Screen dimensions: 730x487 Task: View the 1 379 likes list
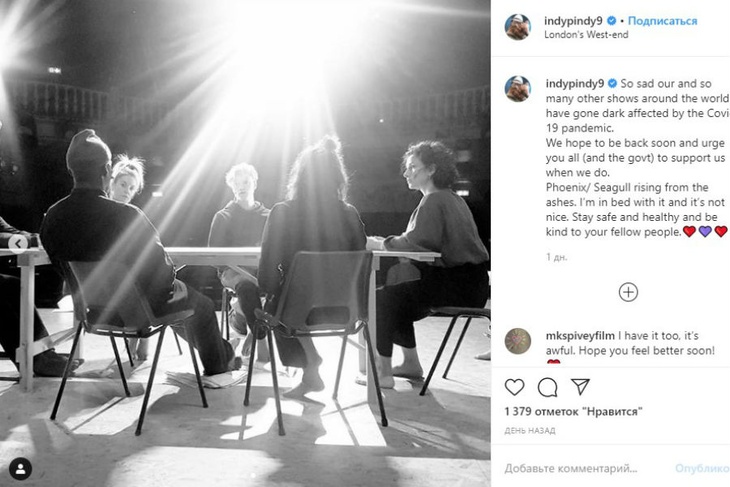[x=574, y=412]
